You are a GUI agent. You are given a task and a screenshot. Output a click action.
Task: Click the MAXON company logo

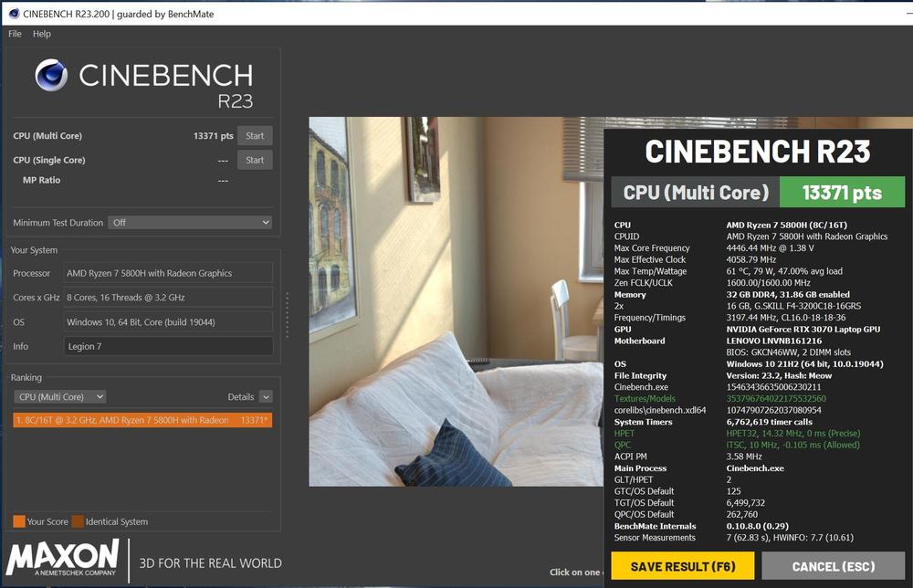(x=64, y=559)
